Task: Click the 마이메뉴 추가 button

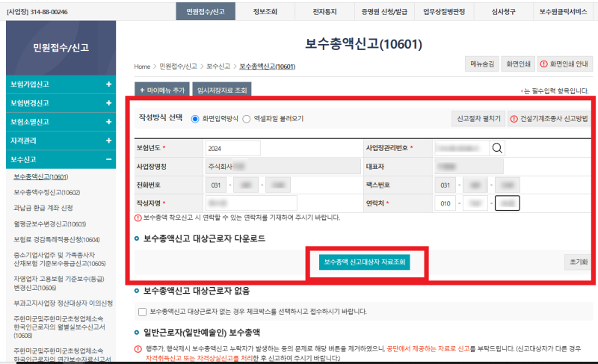Action: [x=162, y=90]
